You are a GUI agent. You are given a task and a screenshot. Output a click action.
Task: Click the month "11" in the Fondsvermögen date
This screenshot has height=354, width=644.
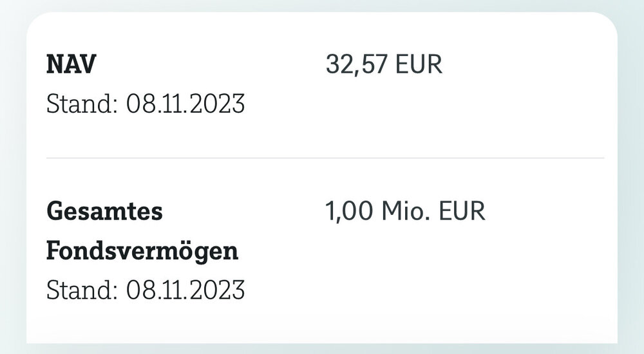pos(170,290)
